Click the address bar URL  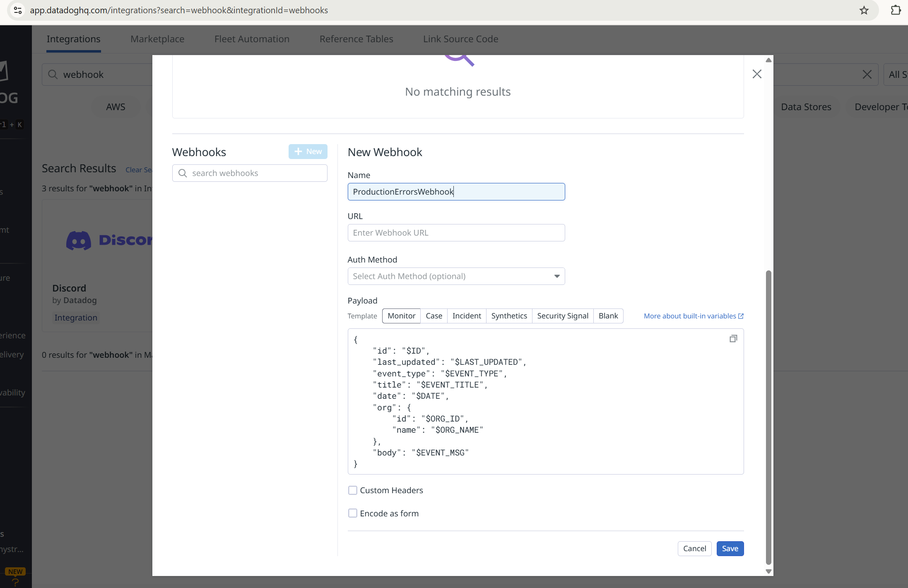(179, 10)
